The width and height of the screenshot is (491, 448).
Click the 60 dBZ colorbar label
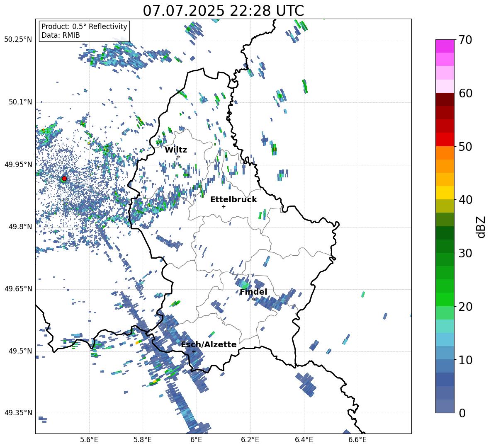[465, 93]
